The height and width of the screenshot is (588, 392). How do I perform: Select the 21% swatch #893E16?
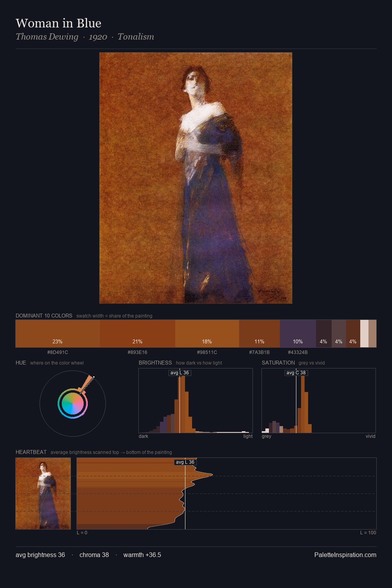click(x=138, y=334)
